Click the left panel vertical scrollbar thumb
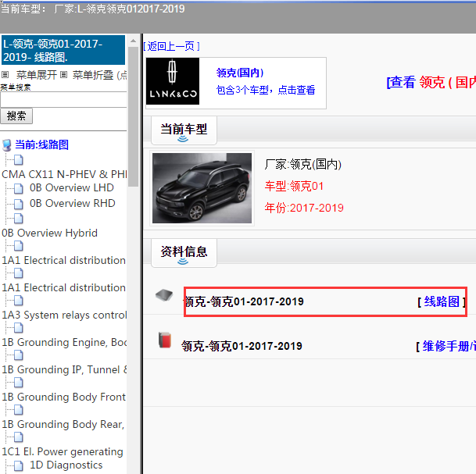476x474 pixels. click(133, 117)
